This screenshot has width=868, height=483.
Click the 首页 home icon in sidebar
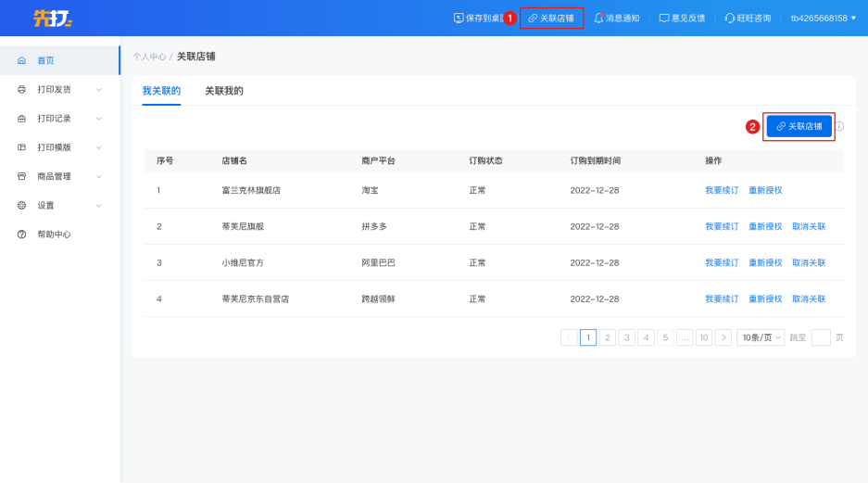pos(21,60)
